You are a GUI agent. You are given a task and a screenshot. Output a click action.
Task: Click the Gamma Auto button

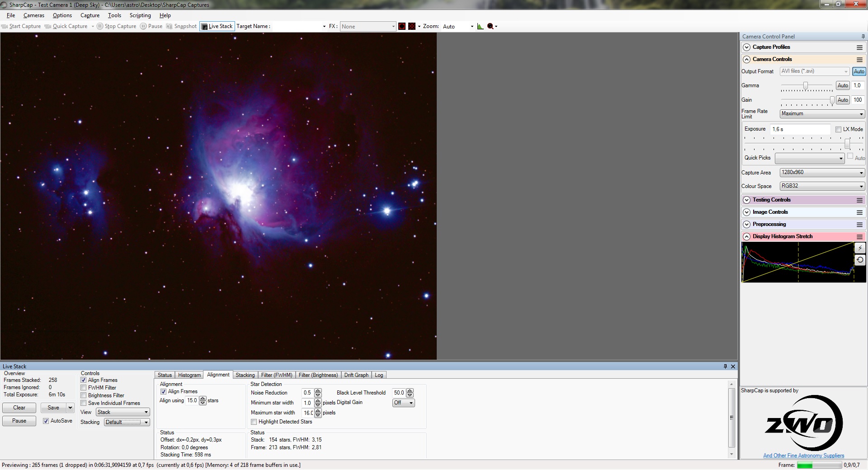coord(843,85)
